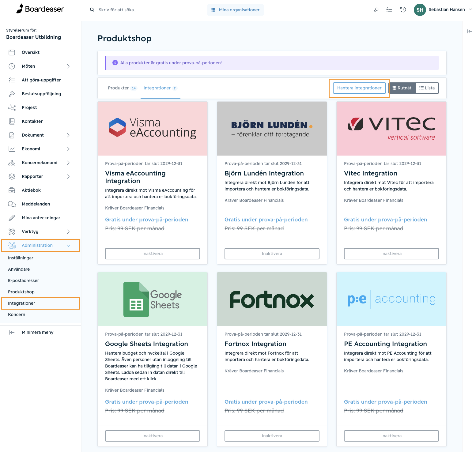This screenshot has width=476, height=452.
Task: Click the Meddelanden chat icon
Action: click(x=12, y=204)
